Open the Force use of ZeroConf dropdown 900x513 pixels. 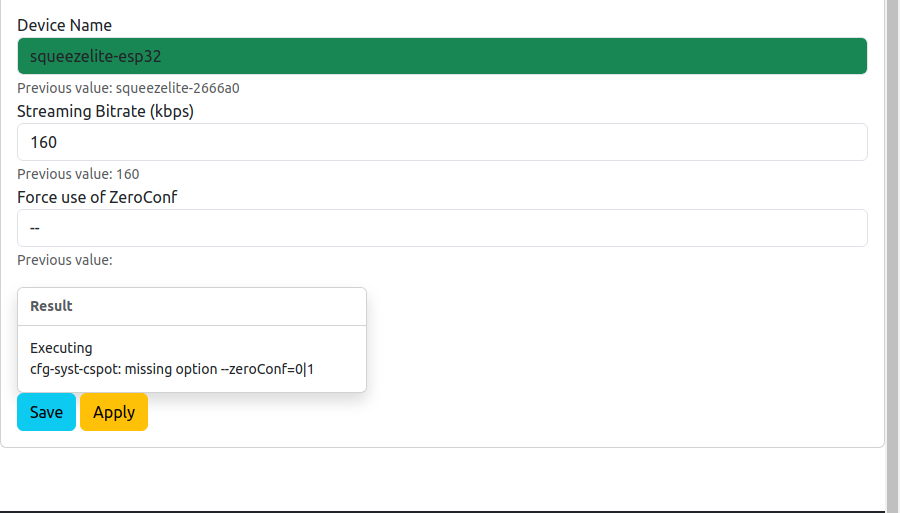coord(442,228)
